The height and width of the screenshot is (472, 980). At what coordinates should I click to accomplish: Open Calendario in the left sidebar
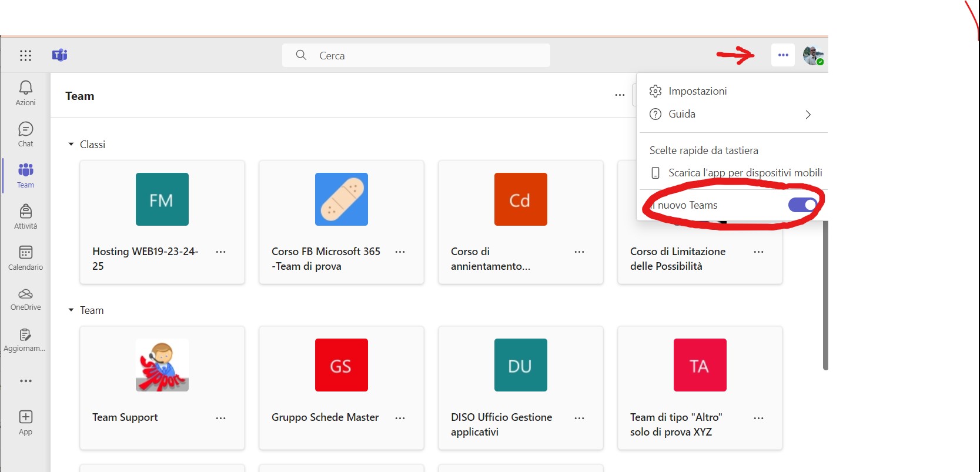pyautogui.click(x=25, y=257)
